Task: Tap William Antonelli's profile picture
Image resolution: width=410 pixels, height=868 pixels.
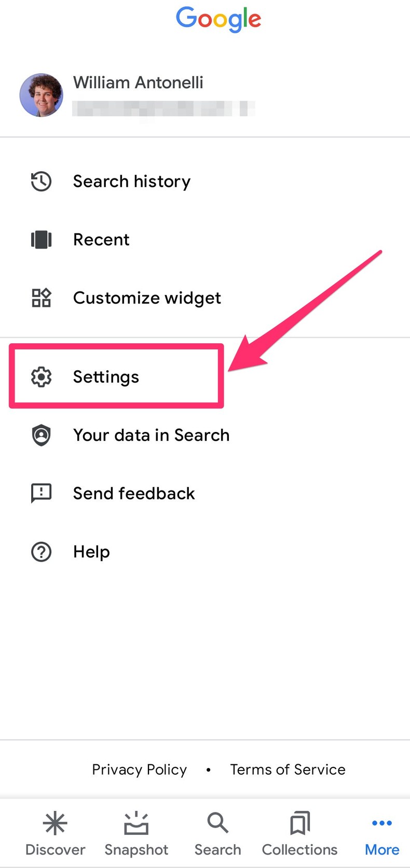Action: point(41,94)
